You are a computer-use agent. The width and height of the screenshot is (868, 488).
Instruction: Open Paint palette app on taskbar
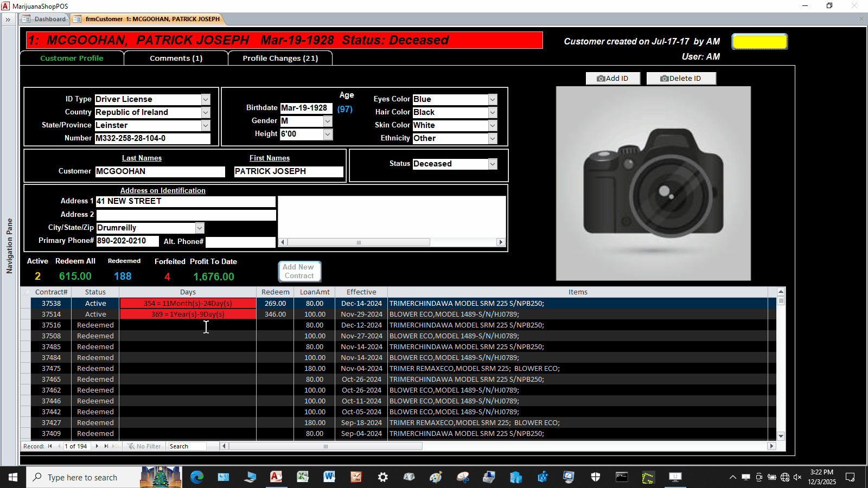(x=436, y=477)
